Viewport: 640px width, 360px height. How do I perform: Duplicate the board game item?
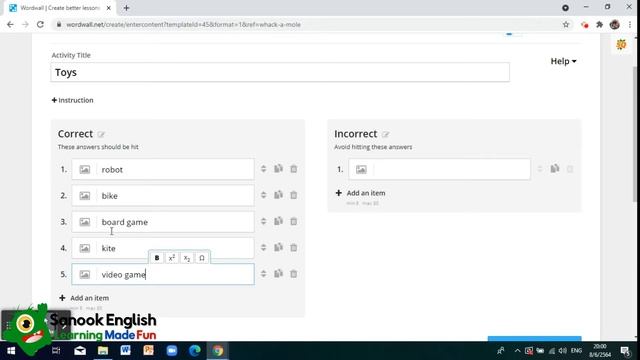click(x=278, y=221)
